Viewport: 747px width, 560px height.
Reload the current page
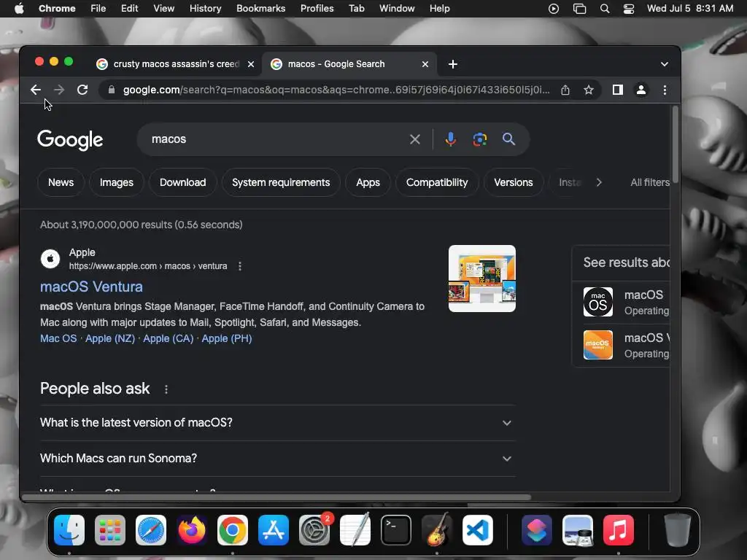pos(82,90)
